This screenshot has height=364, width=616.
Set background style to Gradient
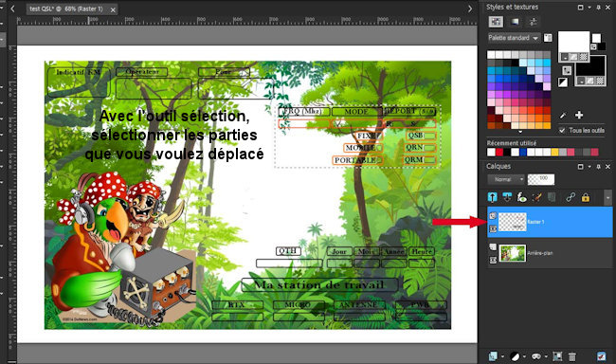(590, 81)
